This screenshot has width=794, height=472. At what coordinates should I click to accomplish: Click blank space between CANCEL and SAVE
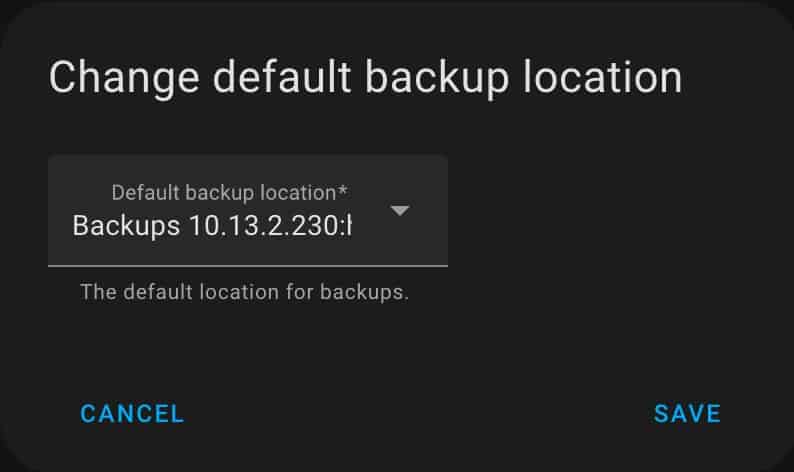(419, 414)
